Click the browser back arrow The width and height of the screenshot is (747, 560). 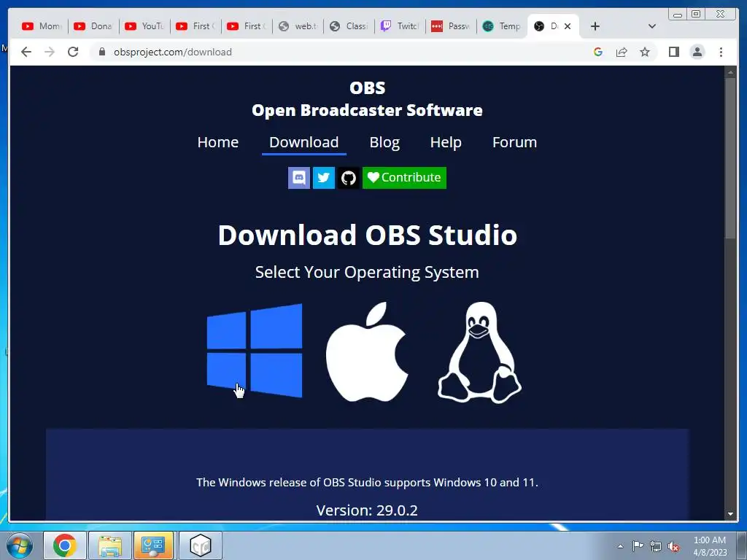[x=26, y=52]
